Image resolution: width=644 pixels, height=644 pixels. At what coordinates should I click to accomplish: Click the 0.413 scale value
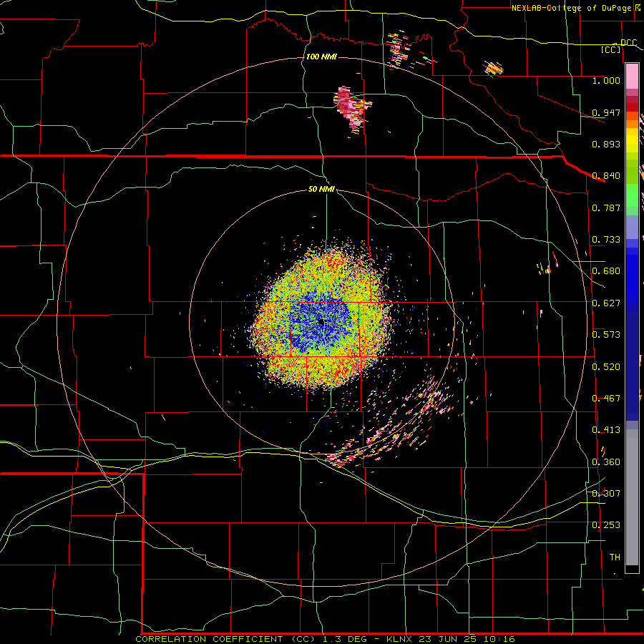coord(606,430)
